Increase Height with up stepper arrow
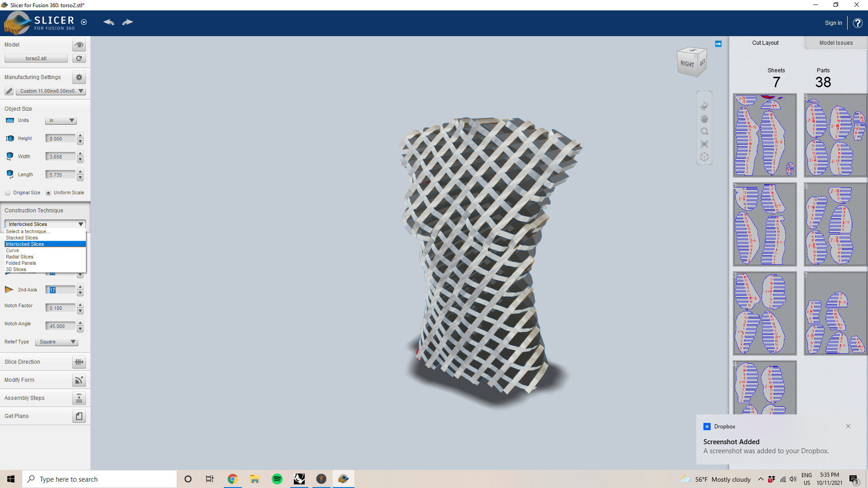Image resolution: width=868 pixels, height=488 pixels. point(80,136)
